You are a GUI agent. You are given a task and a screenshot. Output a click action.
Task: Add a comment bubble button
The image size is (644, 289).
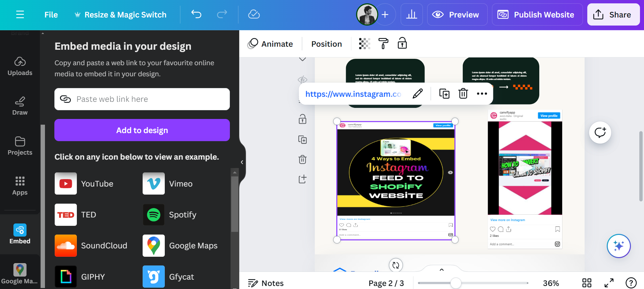pyautogui.click(x=600, y=132)
